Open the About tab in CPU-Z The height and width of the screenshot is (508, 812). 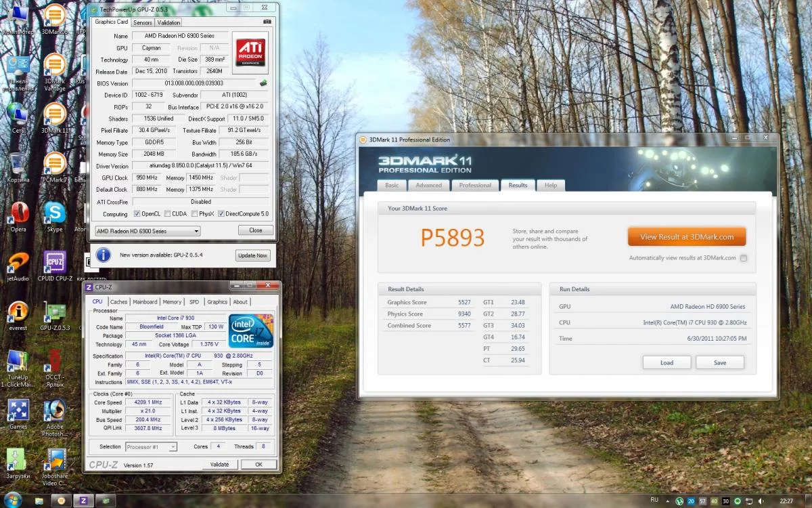[240, 302]
